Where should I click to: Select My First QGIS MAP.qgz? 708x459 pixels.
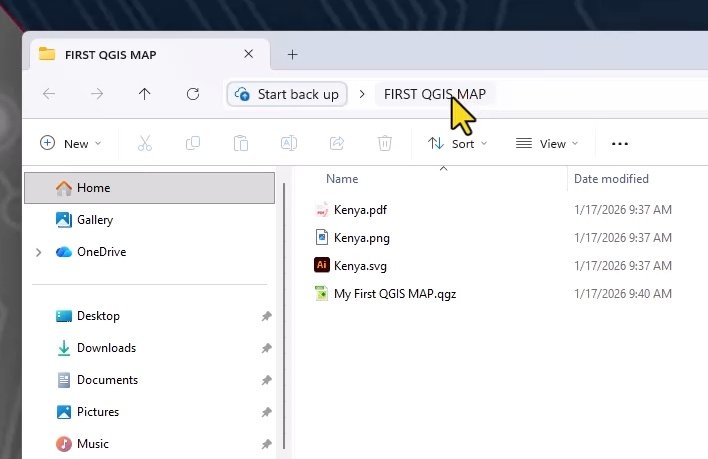(395, 294)
